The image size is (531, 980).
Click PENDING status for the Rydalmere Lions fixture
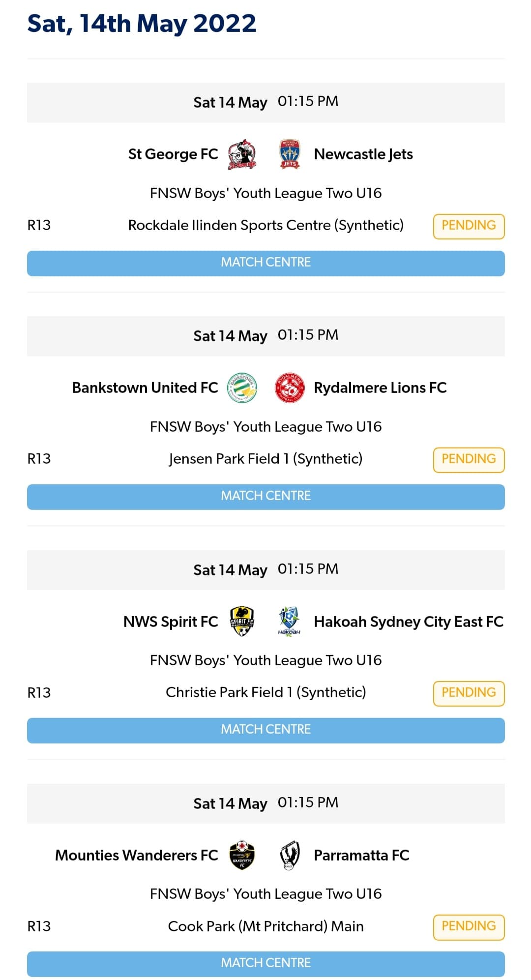(469, 459)
